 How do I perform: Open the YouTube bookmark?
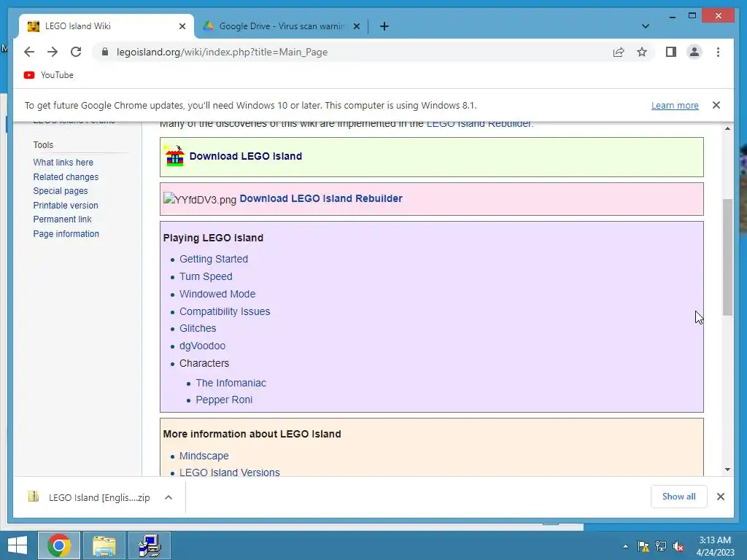click(49, 75)
